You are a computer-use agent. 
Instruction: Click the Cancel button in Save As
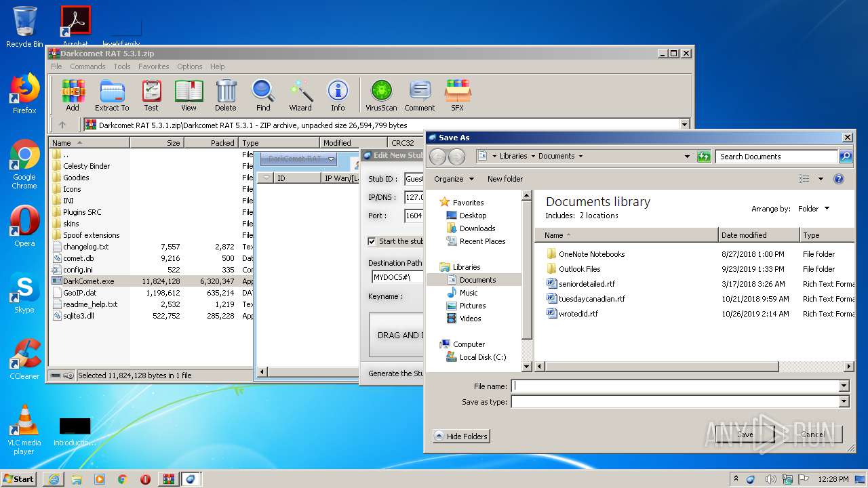pyautogui.click(x=812, y=434)
